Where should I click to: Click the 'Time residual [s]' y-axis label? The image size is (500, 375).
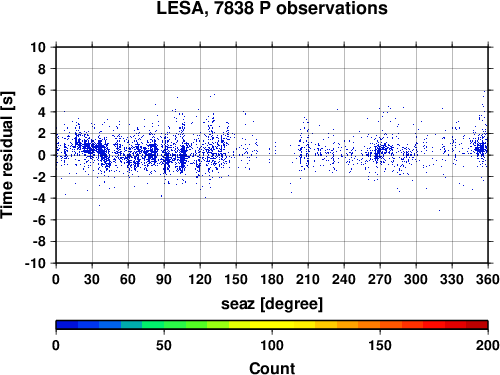click(x=7, y=155)
